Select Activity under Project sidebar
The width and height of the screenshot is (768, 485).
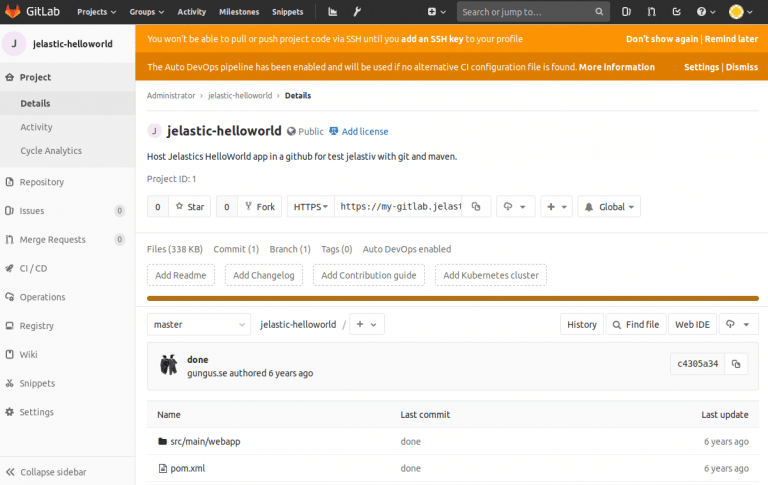[68, 127]
